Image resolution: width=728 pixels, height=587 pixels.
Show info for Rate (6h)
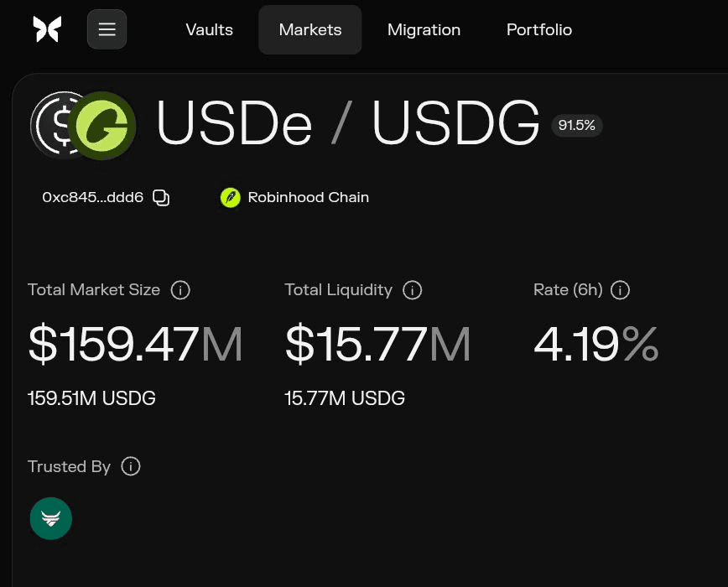point(620,290)
